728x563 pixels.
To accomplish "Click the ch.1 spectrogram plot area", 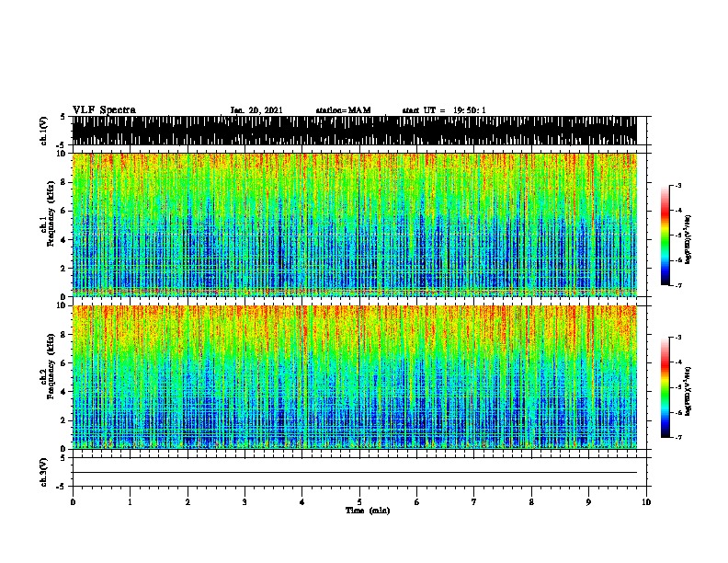I will click(x=354, y=224).
